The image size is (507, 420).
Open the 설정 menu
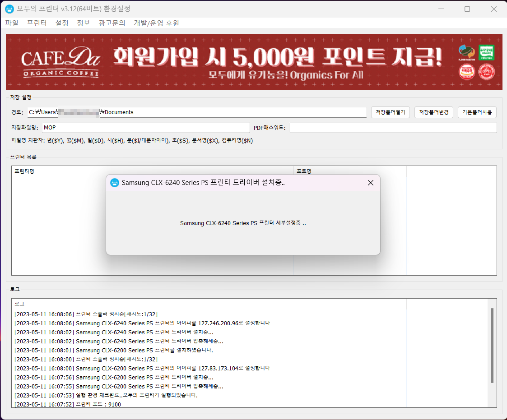62,23
